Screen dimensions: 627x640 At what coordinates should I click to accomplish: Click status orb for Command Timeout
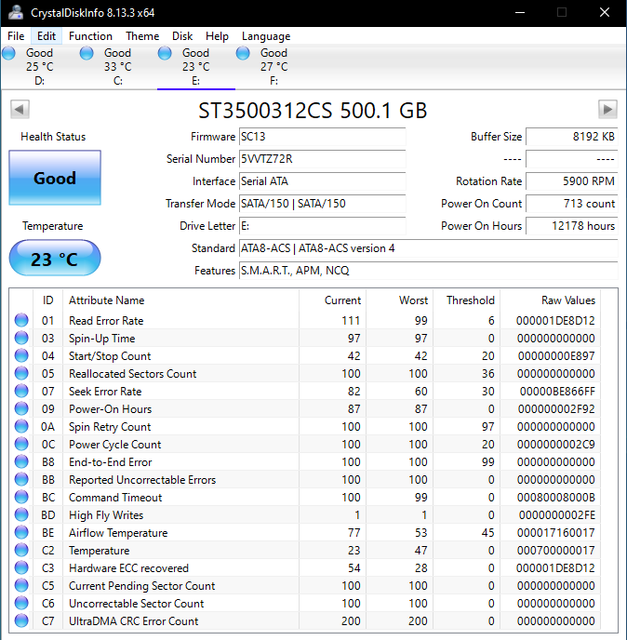[21, 497]
